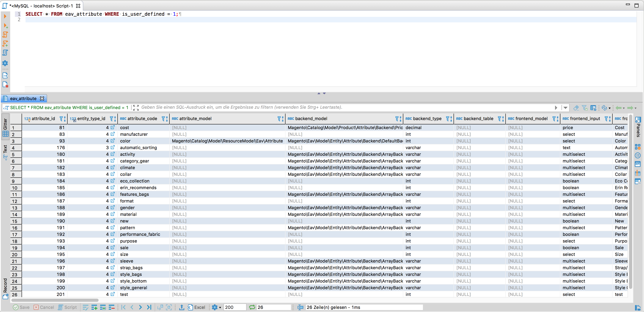Click the horizontal scrollbar of results grid
Viewport: 644px width, 312px height.
pos(55,300)
